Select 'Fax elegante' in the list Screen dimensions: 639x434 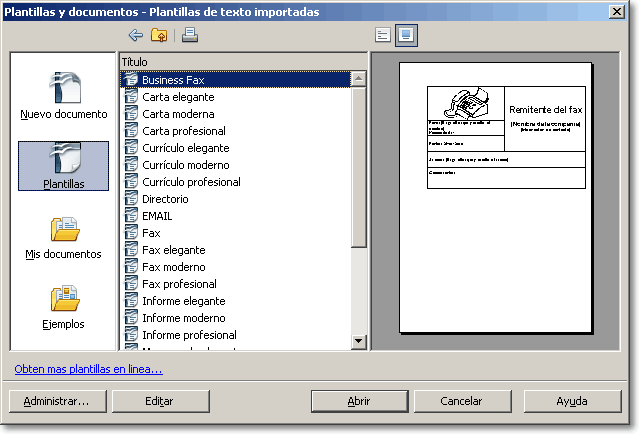(x=174, y=250)
